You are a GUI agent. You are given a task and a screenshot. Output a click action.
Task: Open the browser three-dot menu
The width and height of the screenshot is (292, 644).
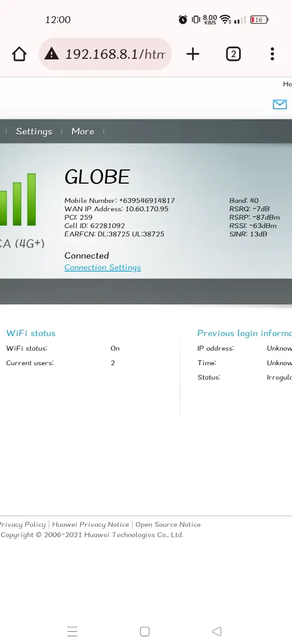[x=272, y=54]
